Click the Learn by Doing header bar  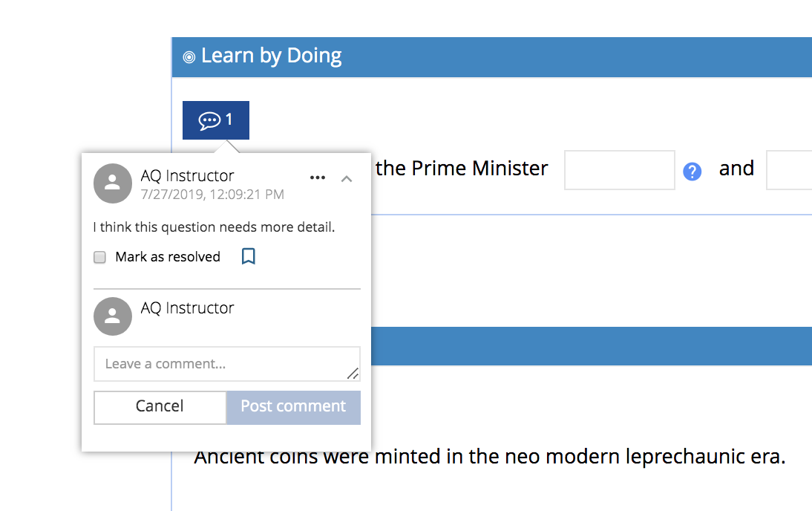click(492, 57)
